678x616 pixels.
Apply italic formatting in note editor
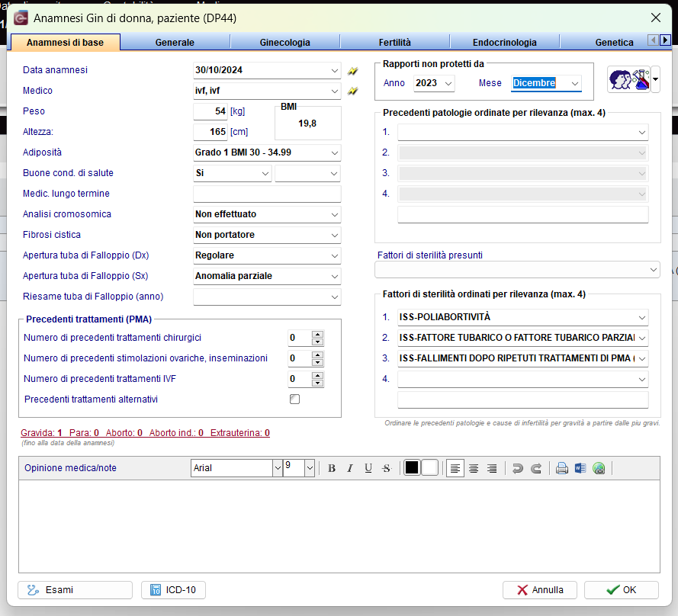pos(350,468)
